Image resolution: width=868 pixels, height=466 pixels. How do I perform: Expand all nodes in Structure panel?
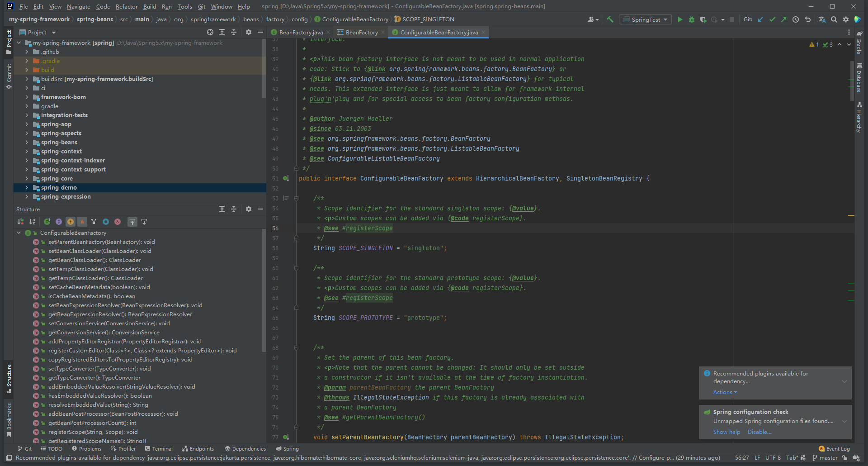[222, 209]
